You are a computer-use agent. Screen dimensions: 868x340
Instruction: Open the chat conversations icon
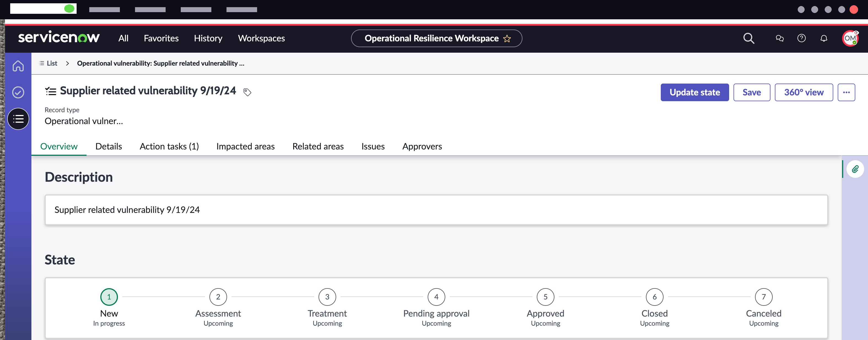pos(779,38)
